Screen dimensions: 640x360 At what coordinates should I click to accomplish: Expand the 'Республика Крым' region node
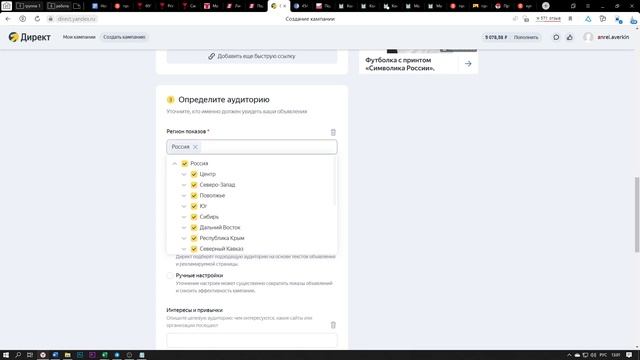coord(184,238)
